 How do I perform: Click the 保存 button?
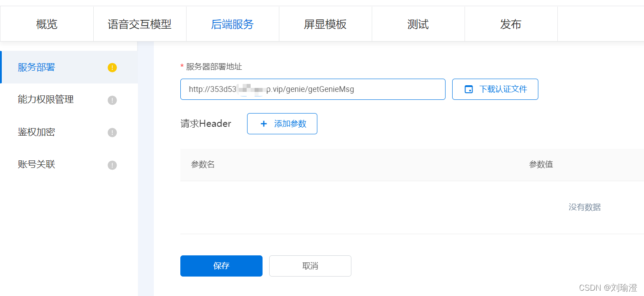pyautogui.click(x=221, y=266)
